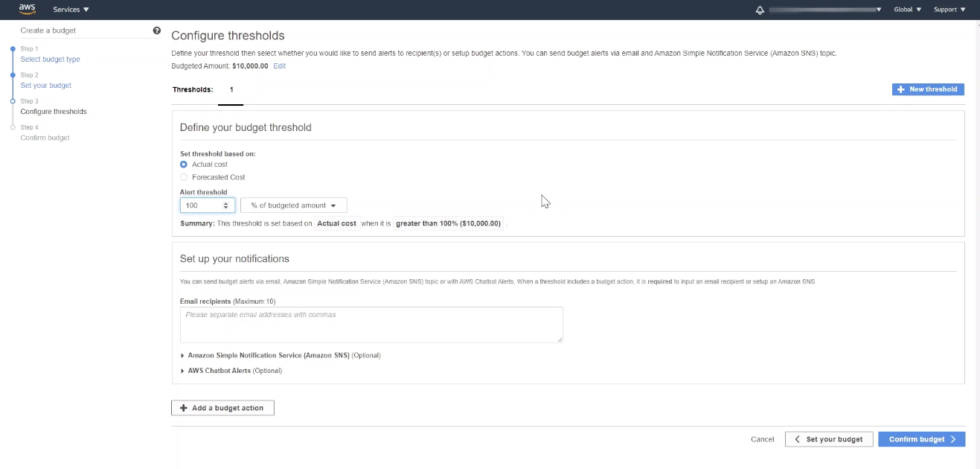
Task: Click the Cancel link
Action: tap(762, 439)
